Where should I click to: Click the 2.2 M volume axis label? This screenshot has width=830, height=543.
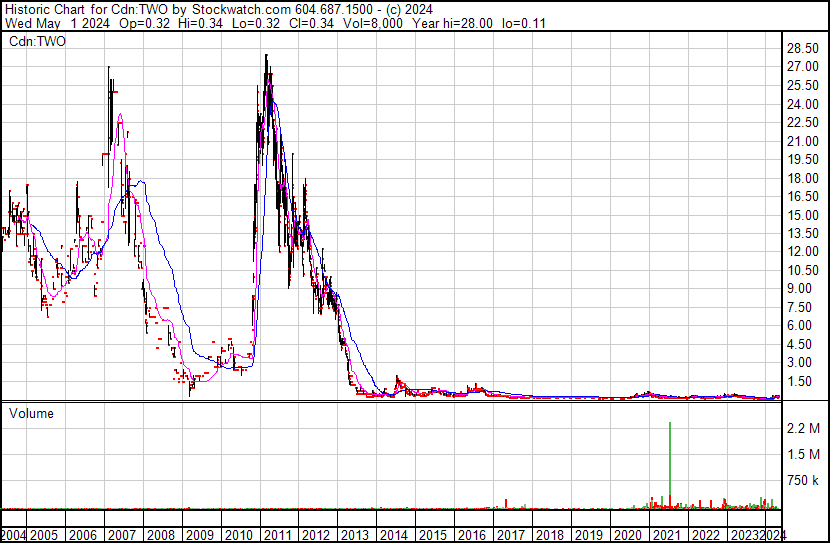pyautogui.click(x=804, y=428)
